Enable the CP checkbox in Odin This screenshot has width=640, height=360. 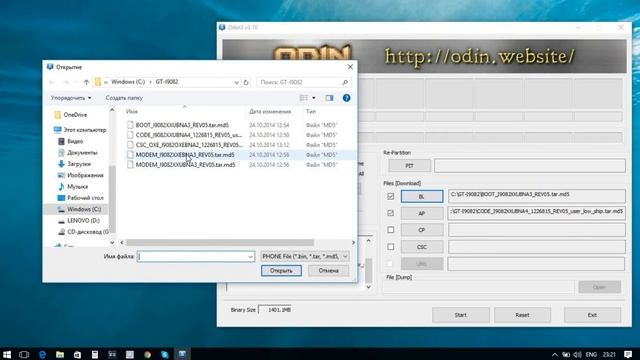[391, 230]
